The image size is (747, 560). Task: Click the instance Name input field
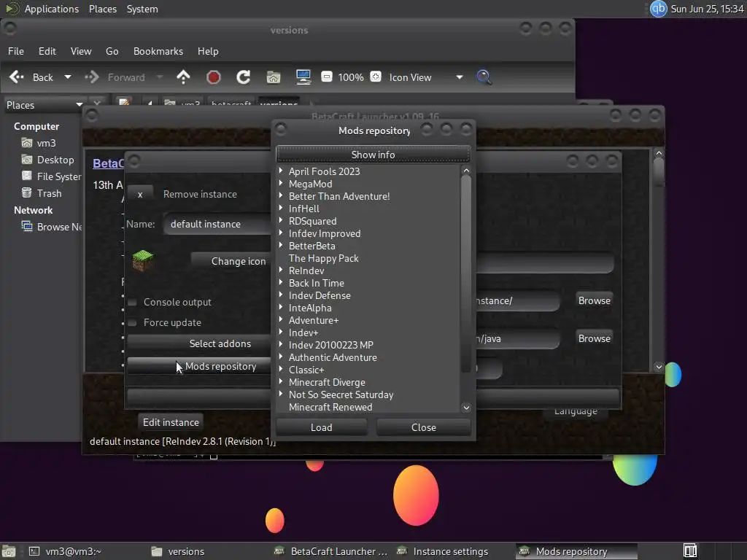[217, 224]
